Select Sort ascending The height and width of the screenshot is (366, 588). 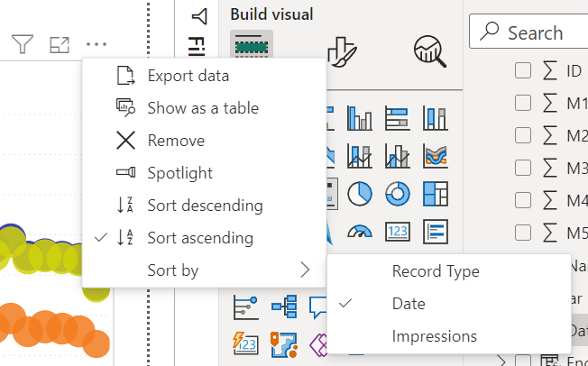(x=204, y=238)
